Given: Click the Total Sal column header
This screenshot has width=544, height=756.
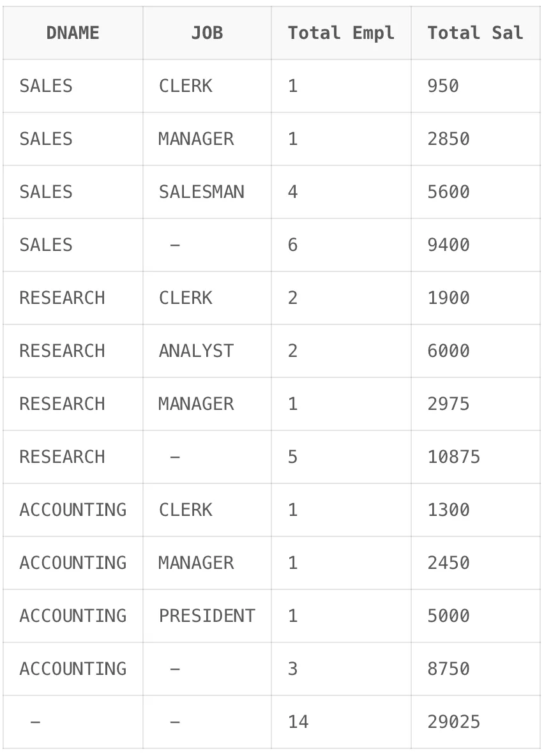Looking at the screenshot, I should coord(476,33).
